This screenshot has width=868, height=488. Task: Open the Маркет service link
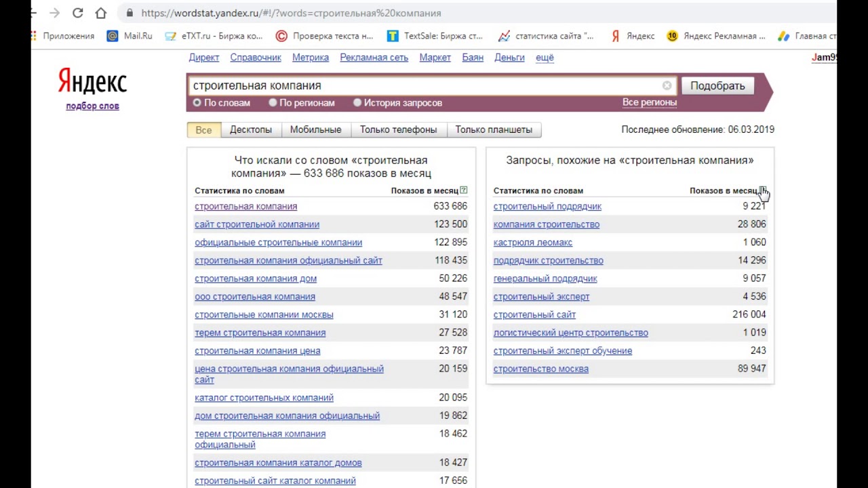click(435, 58)
